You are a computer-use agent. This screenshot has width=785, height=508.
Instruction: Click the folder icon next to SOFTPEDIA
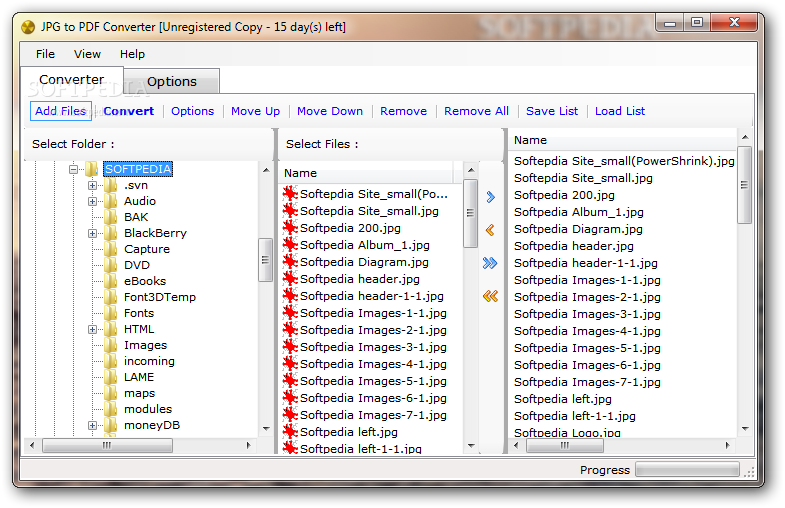(x=92, y=169)
